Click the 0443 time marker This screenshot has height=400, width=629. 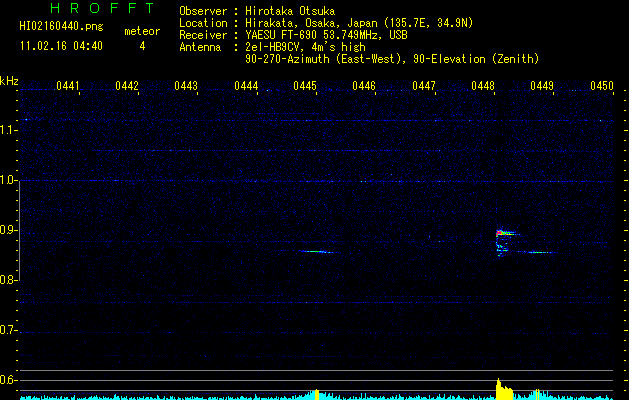[186, 86]
